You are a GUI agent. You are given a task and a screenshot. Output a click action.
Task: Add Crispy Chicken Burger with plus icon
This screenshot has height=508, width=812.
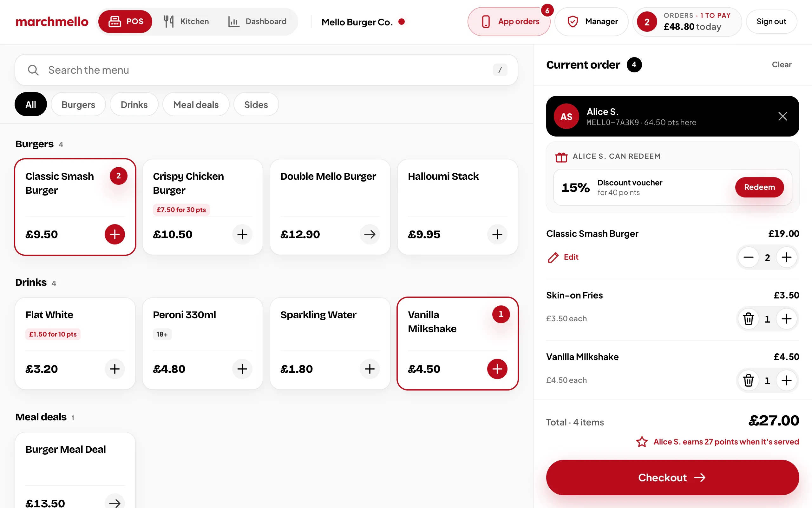[242, 234]
